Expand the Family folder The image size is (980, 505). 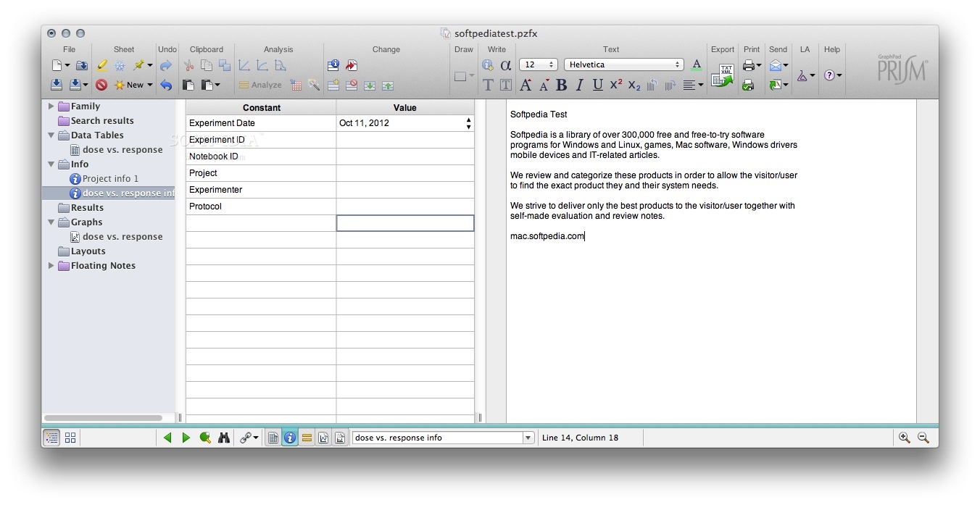click(51, 106)
